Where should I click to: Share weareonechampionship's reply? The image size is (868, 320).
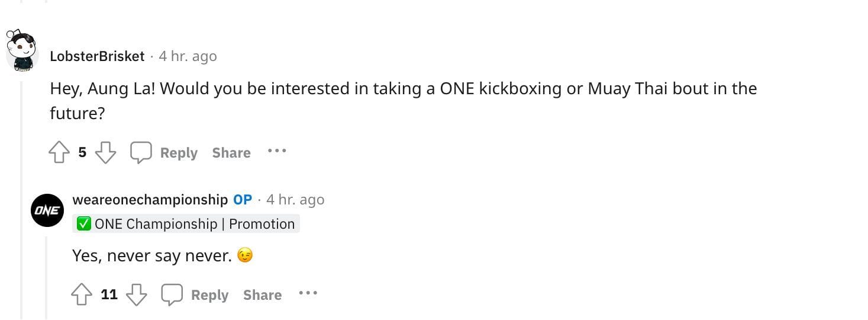pos(262,295)
